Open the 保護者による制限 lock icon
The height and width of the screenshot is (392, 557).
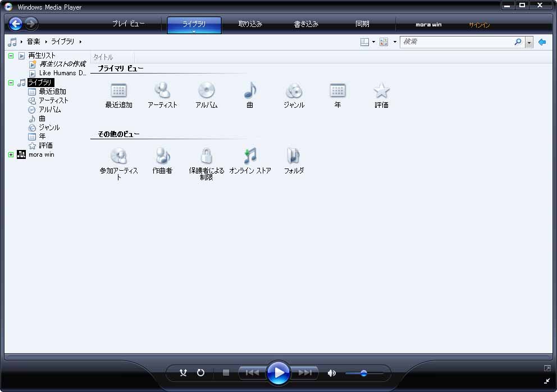click(207, 156)
